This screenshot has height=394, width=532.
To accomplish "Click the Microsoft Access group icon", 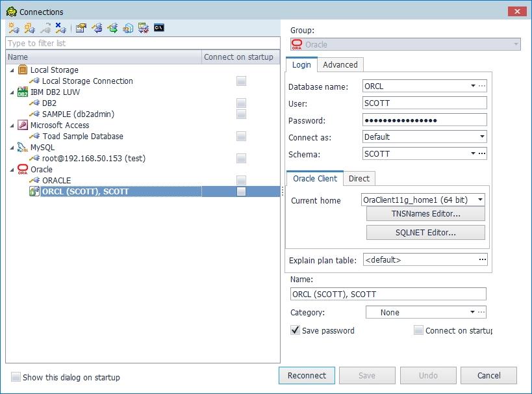I will pyautogui.click(x=23, y=125).
